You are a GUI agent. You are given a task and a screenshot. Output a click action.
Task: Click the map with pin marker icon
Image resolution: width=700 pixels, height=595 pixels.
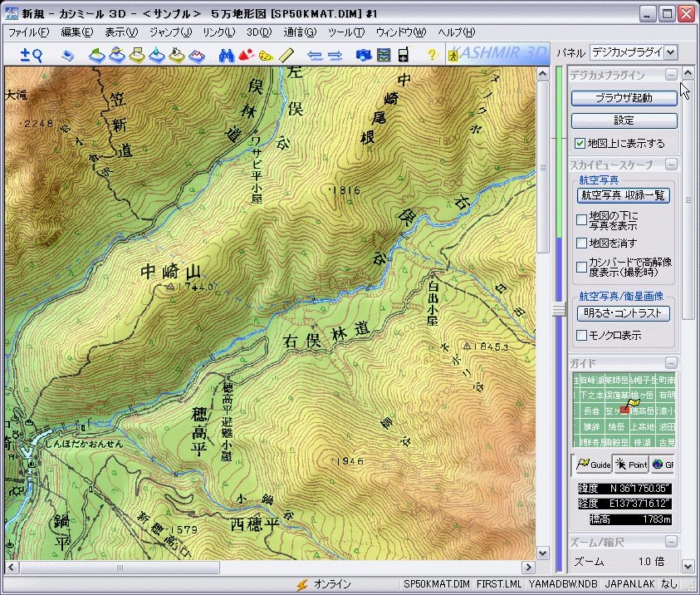pos(157,55)
